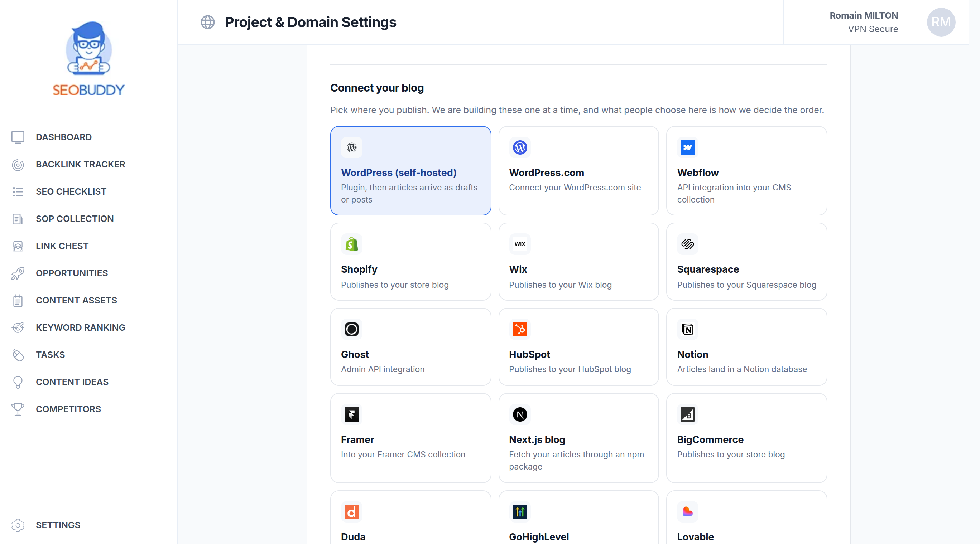Click the SOP Collection document icon

pos(18,219)
